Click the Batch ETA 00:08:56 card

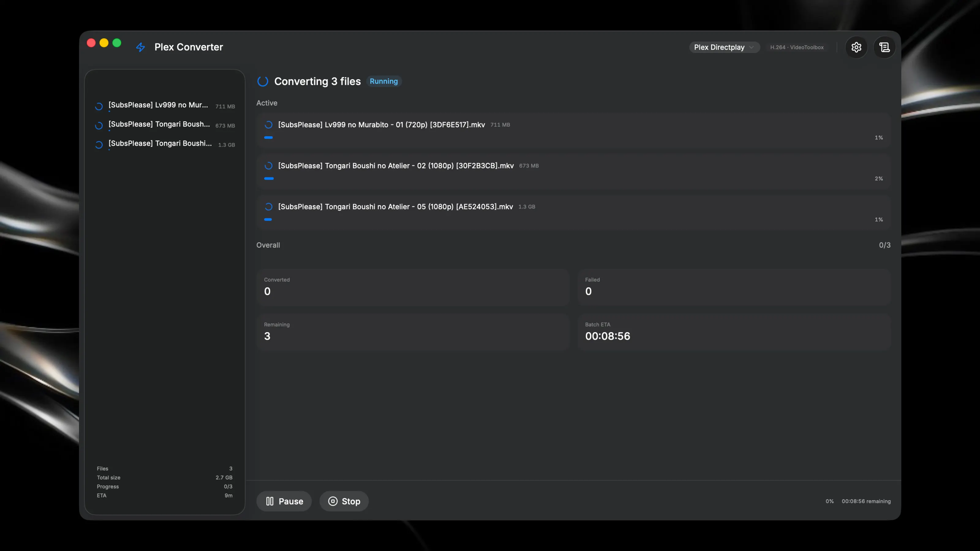(x=734, y=332)
